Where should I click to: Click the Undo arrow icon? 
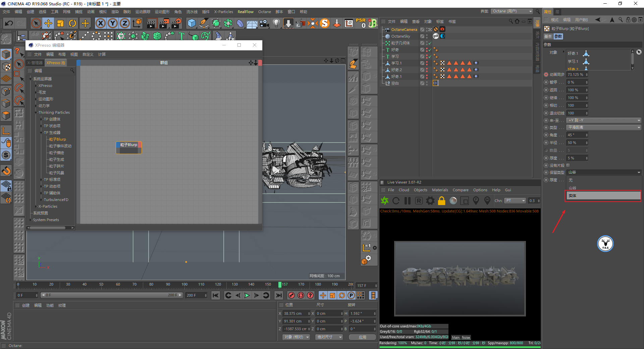(x=9, y=23)
